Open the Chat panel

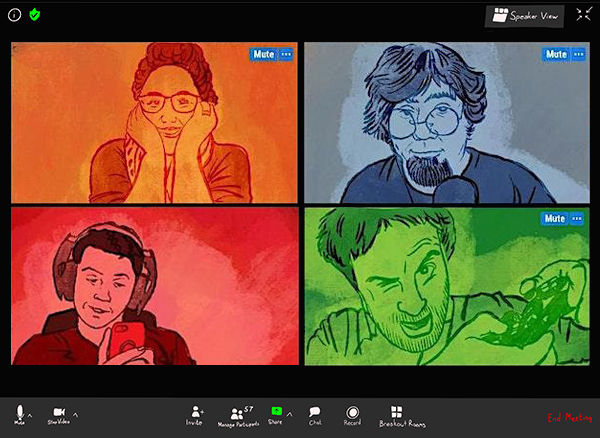tap(315, 412)
